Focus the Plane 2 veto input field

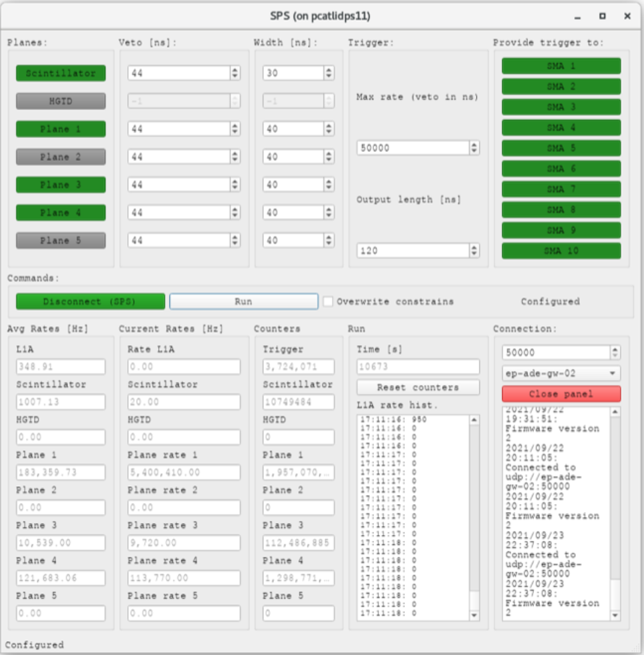tap(179, 157)
